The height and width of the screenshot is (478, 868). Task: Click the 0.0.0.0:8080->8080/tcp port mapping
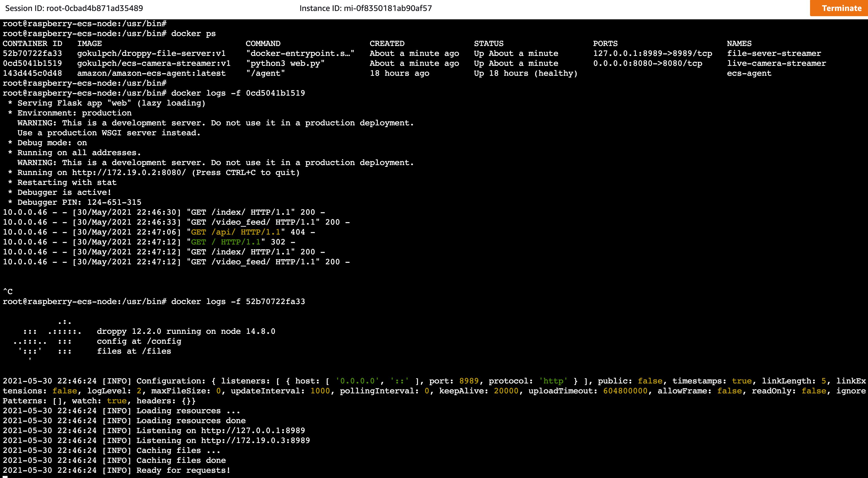(x=647, y=63)
